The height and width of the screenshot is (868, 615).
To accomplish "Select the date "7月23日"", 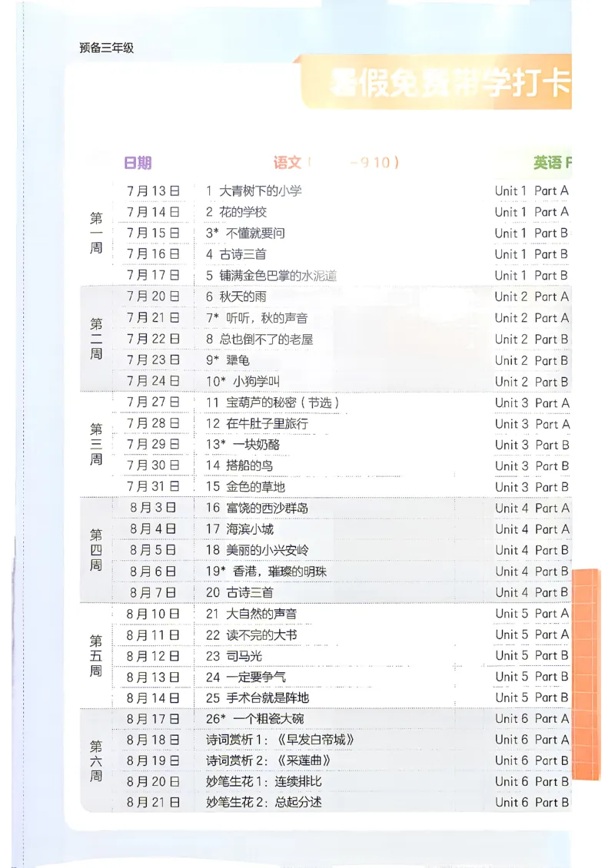I will tap(154, 359).
